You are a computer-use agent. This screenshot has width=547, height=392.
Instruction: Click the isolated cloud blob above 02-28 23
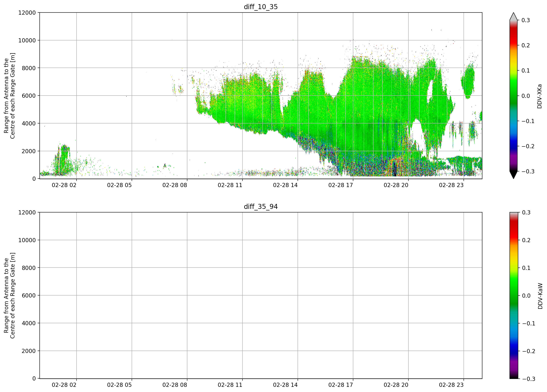(468, 81)
